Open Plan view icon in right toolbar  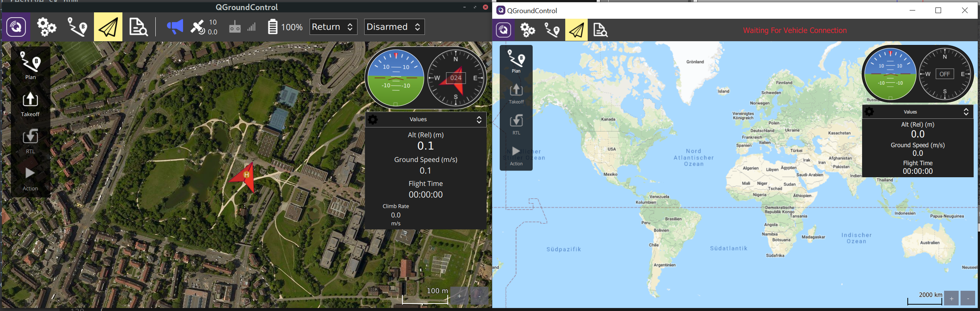coord(552,30)
